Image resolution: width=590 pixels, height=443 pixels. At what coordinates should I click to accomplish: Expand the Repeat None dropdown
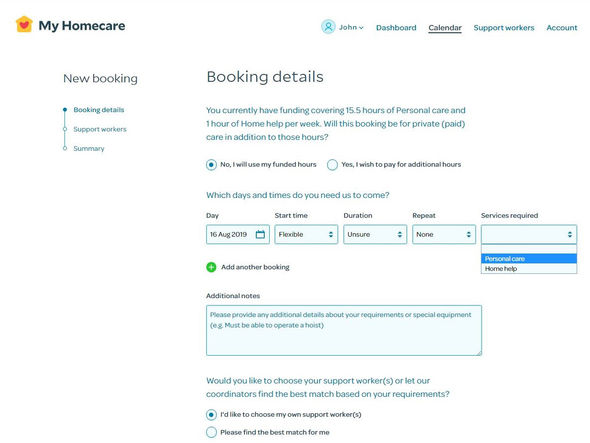[x=444, y=234]
